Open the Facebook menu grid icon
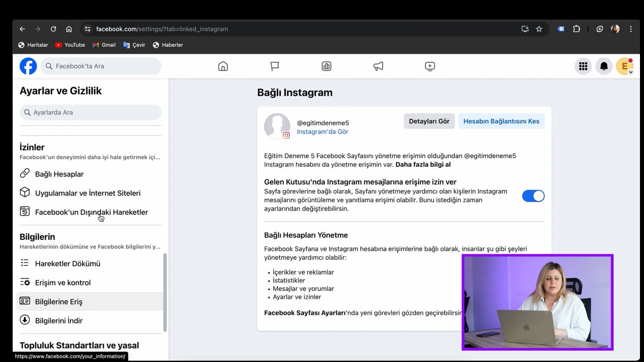This screenshot has width=644, height=362. [583, 66]
